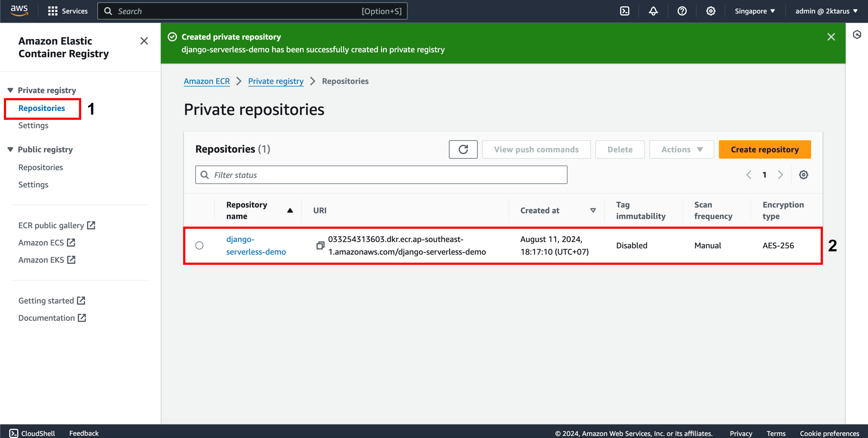Screen dimensions: 868x438
Task: Select the django-serverless-demo radio button
Action: (x=199, y=246)
